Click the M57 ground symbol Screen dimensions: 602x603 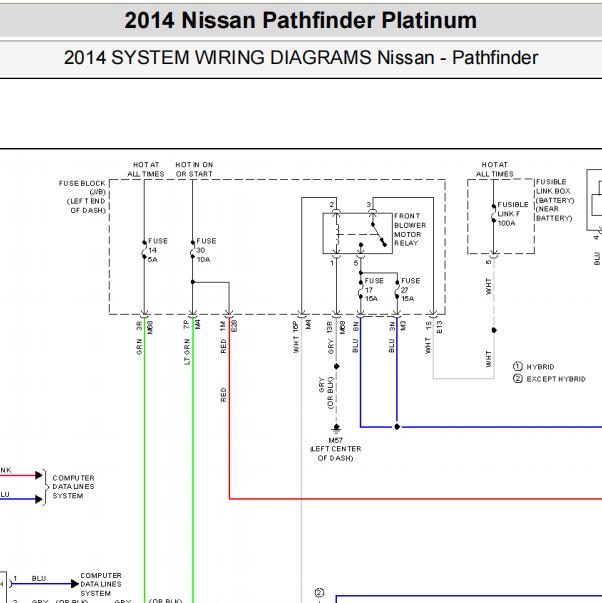tap(337, 429)
